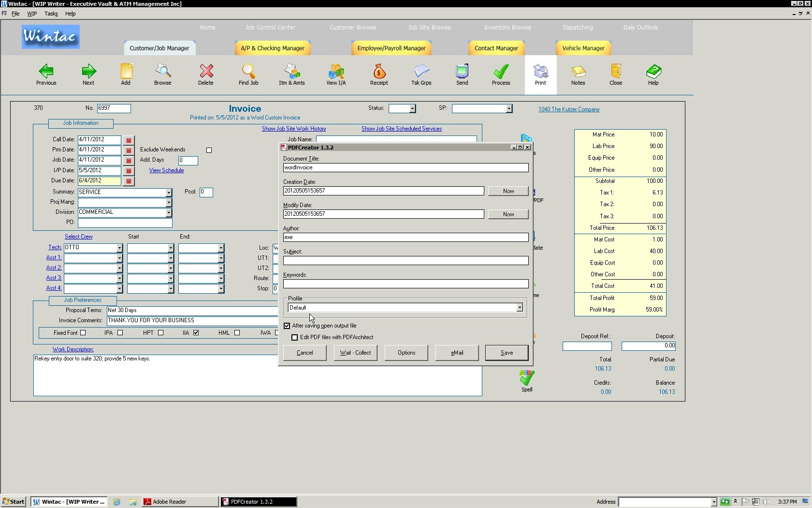Image resolution: width=812 pixels, height=508 pixels.
Task: Click the Send toolbar icon
Action: pos(462,75)
